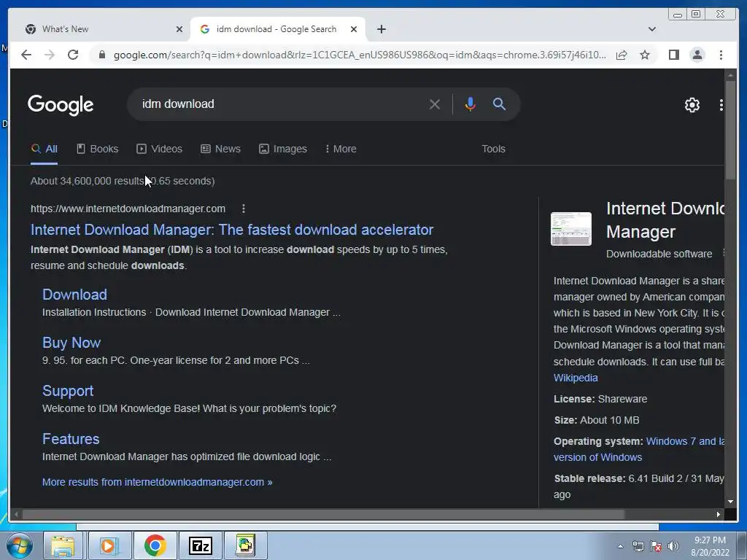Click the network tray icon
The image size is (747, 560).
pyautogui.click(x=638, y=546)
